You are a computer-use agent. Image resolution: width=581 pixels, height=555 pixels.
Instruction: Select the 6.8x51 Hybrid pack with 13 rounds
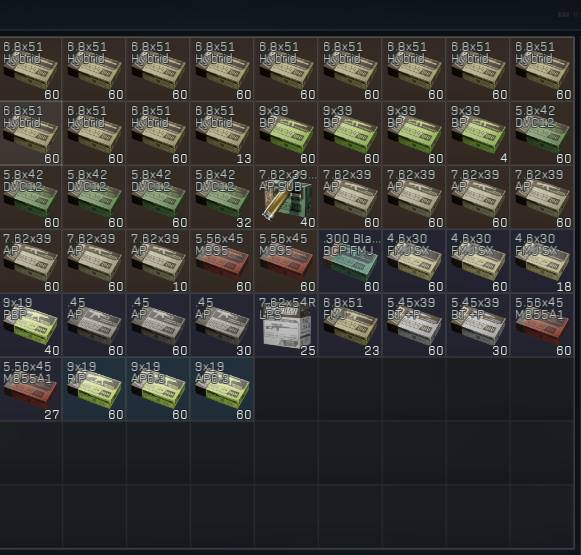tap(222, 133)
